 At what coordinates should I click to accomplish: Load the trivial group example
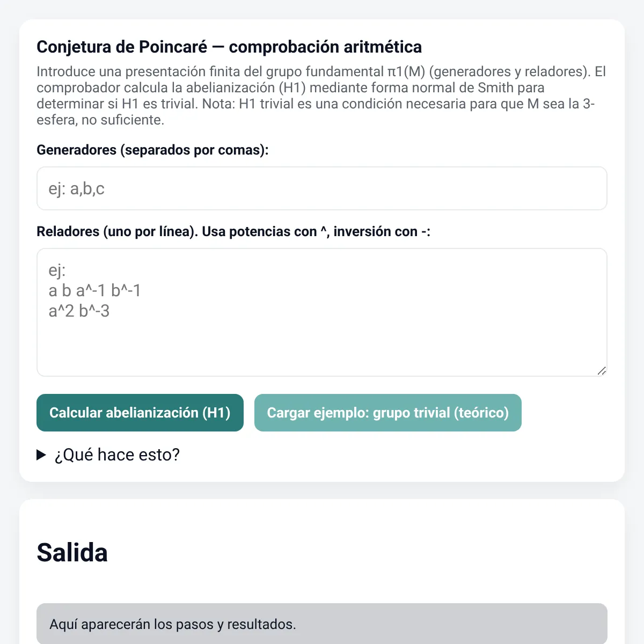click(388, 413)
